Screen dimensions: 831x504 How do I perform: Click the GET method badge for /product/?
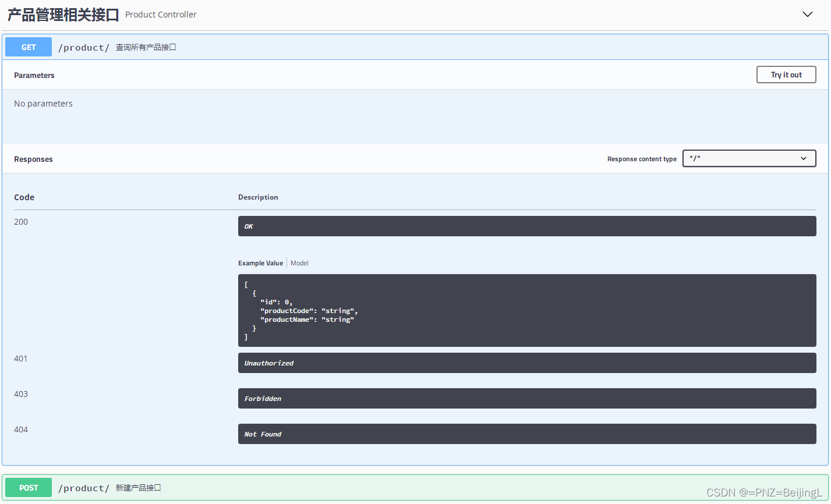tap(29, 47)
